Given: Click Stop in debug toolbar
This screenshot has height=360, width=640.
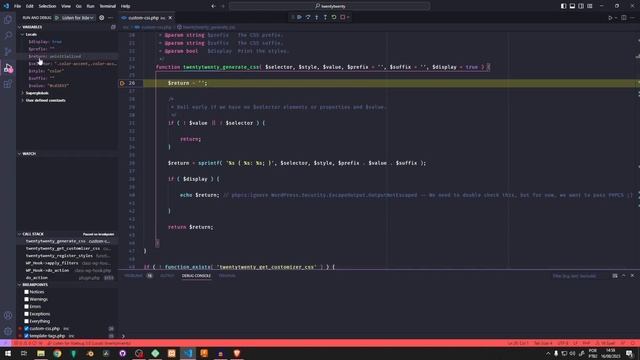Looking at the screenshot, I should click(x=343, y=17).
